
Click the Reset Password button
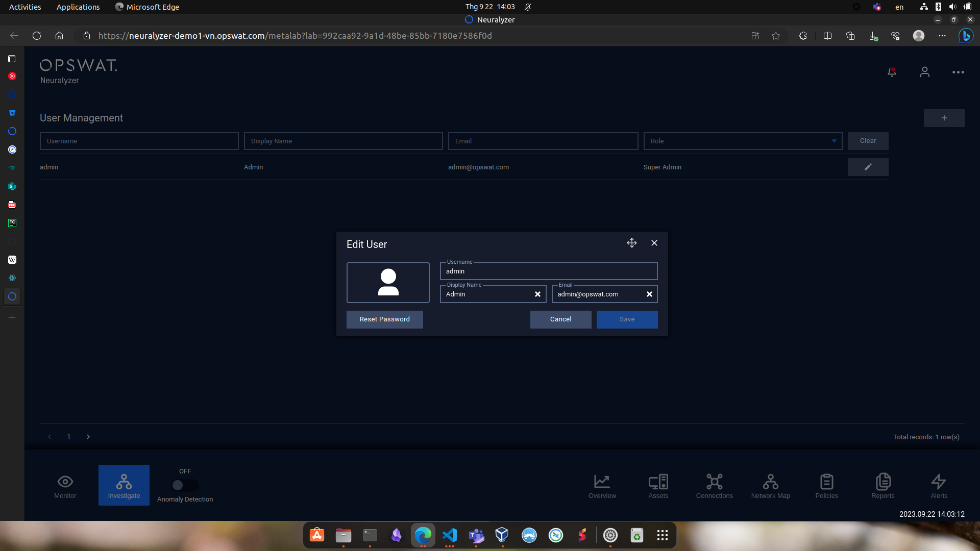click(x=385, y=319)
